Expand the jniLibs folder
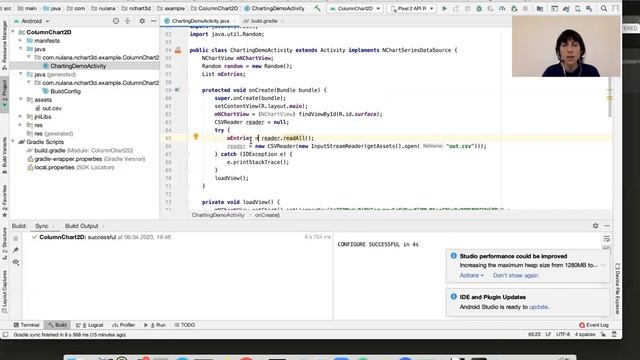The width and height of the screenshot is (640, 360). (20, 116)
